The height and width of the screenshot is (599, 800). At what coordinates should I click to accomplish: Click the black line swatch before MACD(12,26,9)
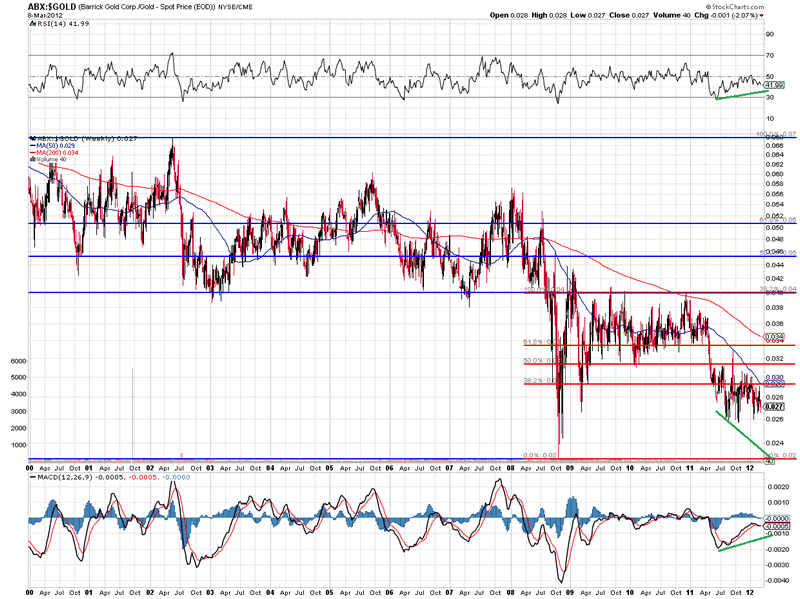coord(33,478)
